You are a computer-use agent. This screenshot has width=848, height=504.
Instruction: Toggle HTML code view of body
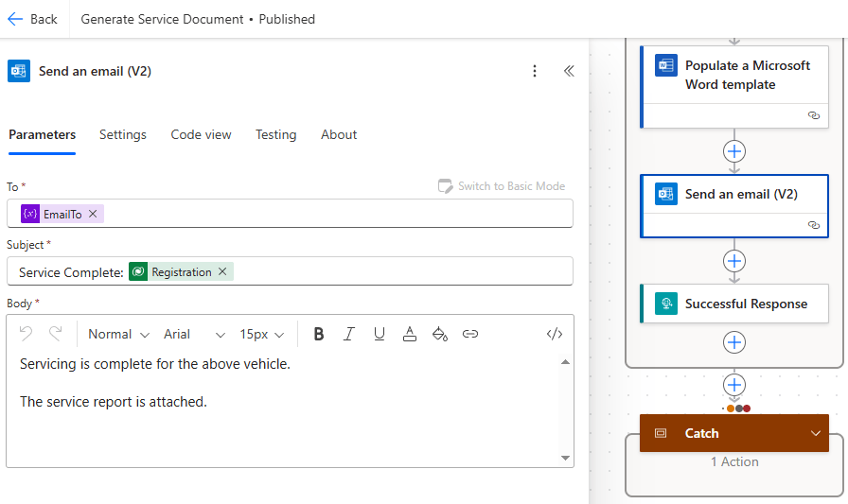click(x=555, y=334)
